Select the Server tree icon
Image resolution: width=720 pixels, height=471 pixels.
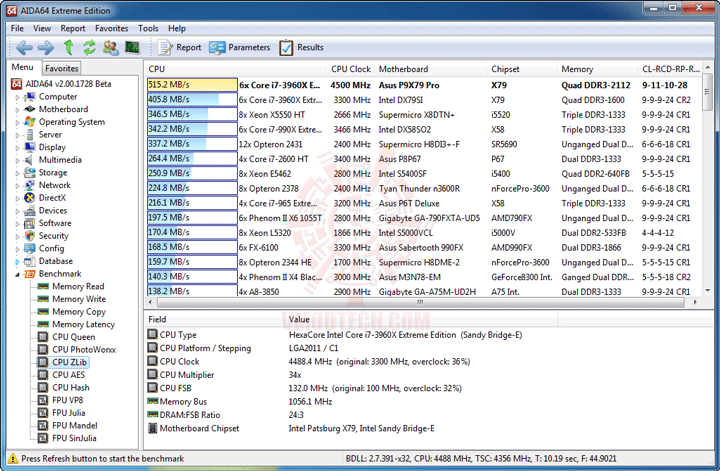coord(30,135)
